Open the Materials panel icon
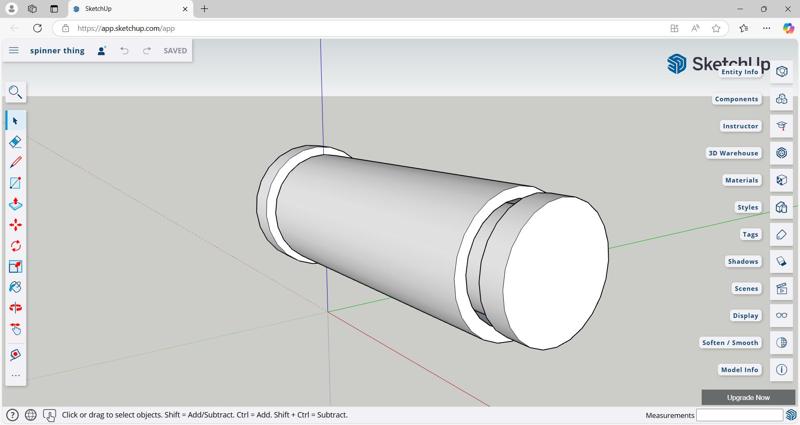The width and height of the screenshot is (800, 425). (x=782, y=180)
